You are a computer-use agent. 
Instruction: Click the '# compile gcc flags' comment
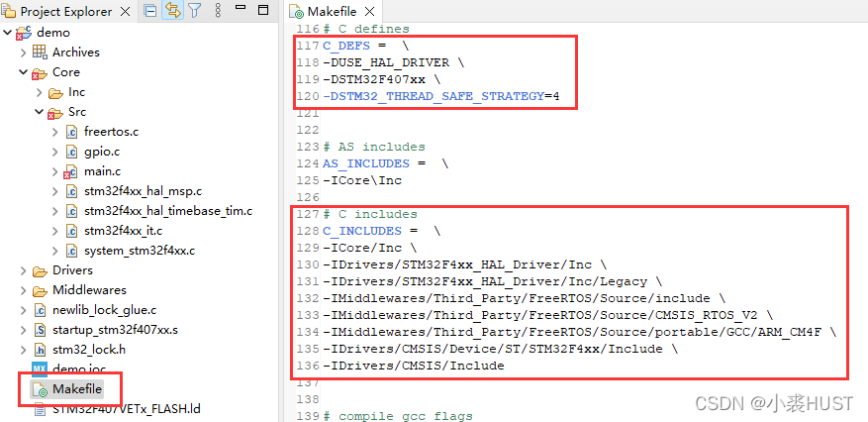[x=398, y=416]
